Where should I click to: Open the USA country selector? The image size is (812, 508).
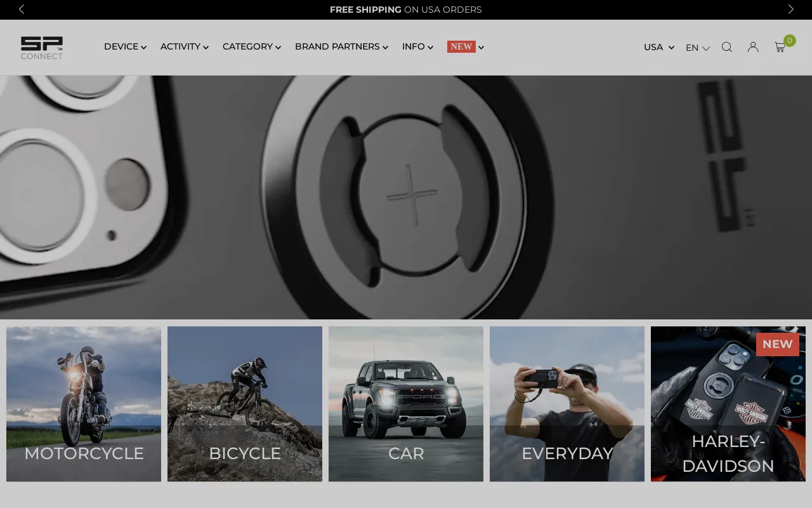(658, 47)
